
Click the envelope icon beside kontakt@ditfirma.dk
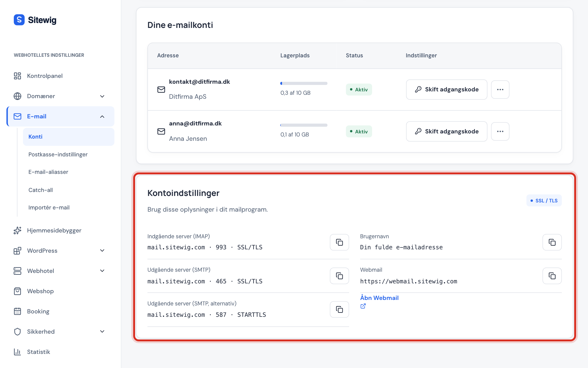[161, 90]
